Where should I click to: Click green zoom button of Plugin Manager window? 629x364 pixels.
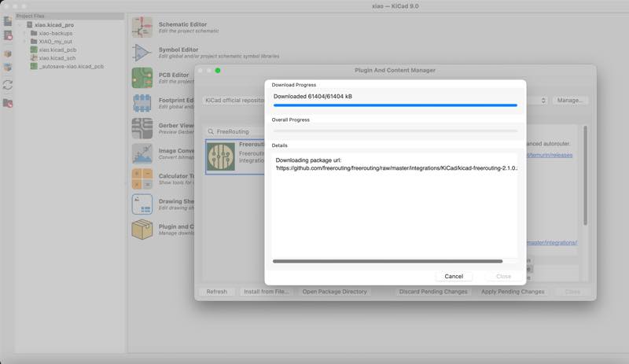(218, 71)
